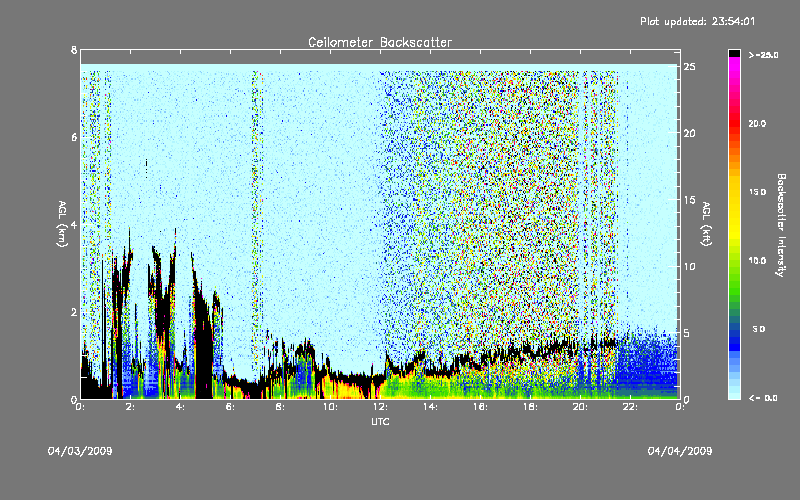Click the "12:" hour tick on the UTC axis
The image size is (800, 500).
tap(380, 407)
